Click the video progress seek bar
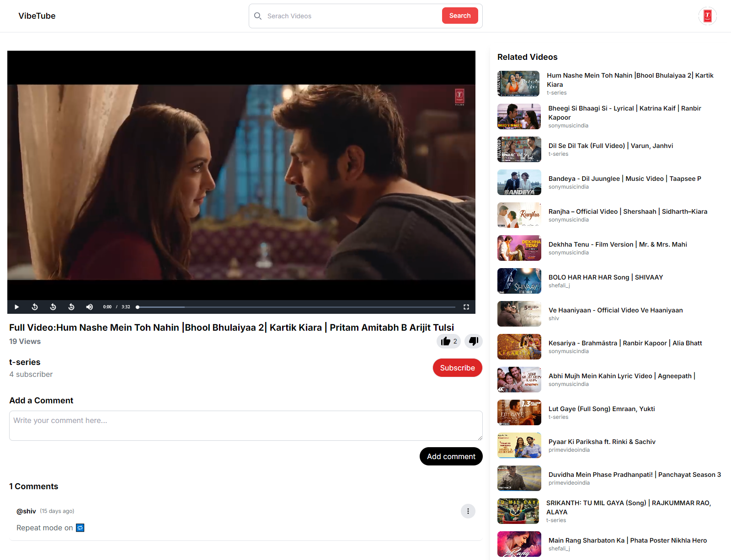The width and height of the screenshot is (731, 560). tap(296, 307)
